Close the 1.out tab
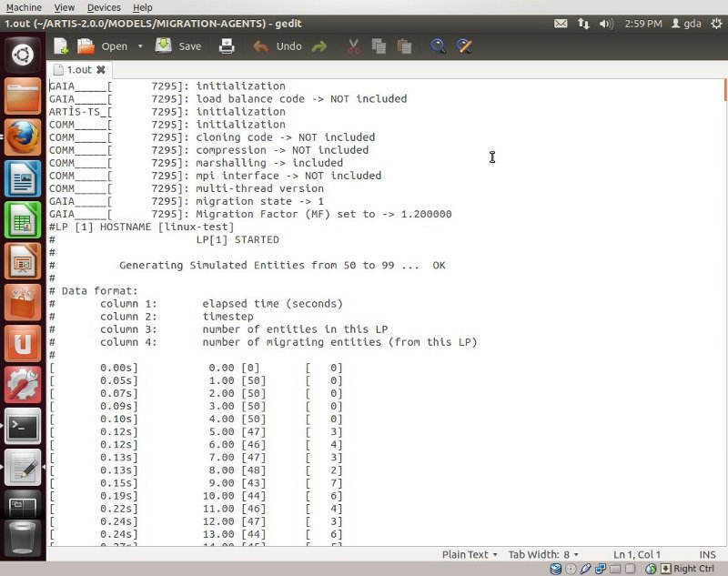Viewport: 728px width, 576px height. coord(101,69)
